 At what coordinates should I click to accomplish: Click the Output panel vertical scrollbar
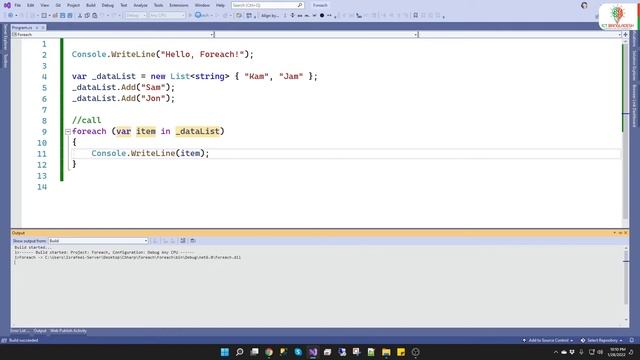point(626,284)
